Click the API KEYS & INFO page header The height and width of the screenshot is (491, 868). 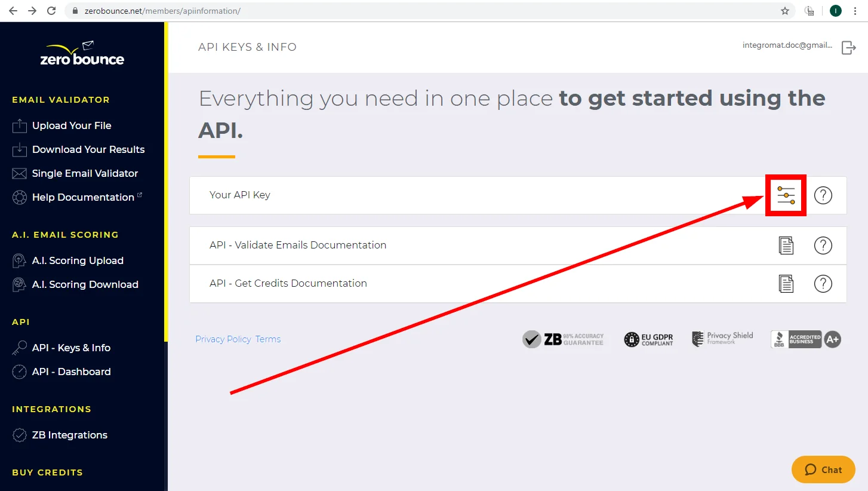coord(247,47)
